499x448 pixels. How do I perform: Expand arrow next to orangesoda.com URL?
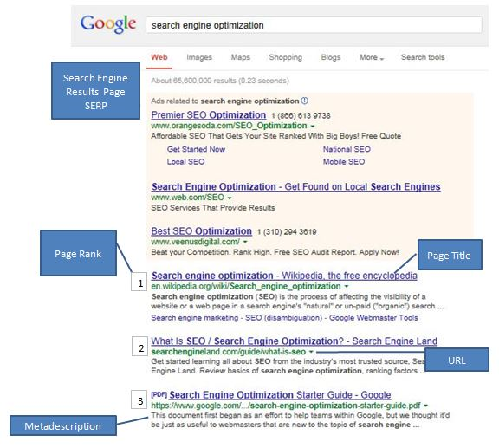pyautogui.click(x=313, y=127)
